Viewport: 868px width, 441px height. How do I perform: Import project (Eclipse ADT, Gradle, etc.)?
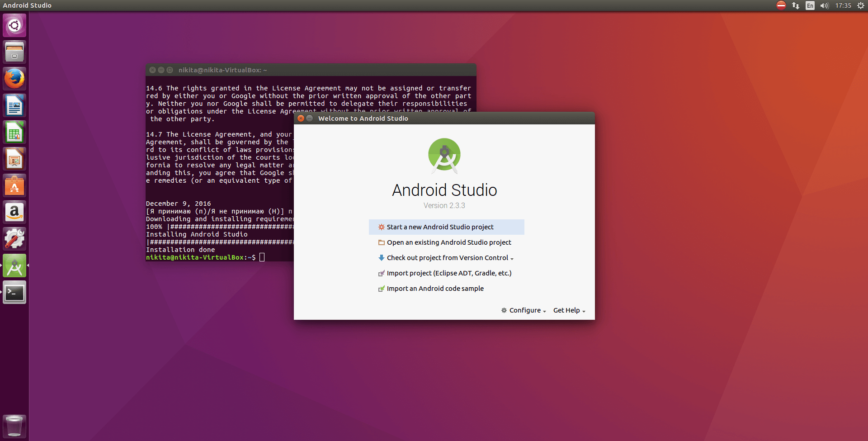pos(447,273)
